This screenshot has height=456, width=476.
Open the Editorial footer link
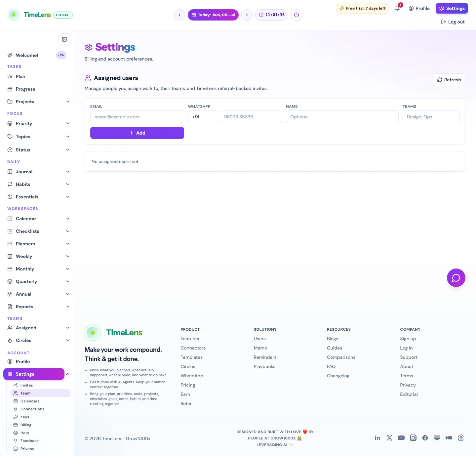409,394
